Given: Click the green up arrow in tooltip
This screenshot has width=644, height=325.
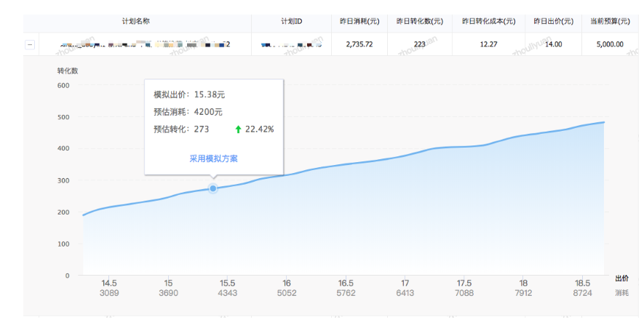Looking at the screenshot, I should [x=238, y=129].
